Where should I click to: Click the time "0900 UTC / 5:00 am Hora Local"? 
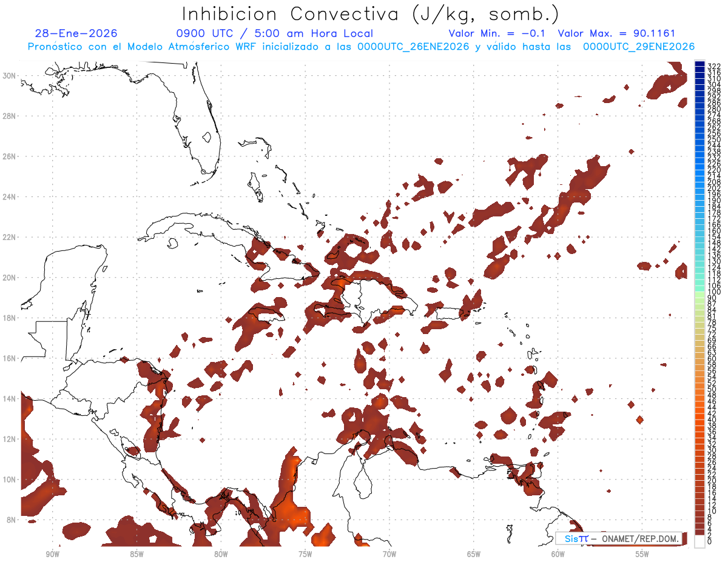tap(274, 33)
